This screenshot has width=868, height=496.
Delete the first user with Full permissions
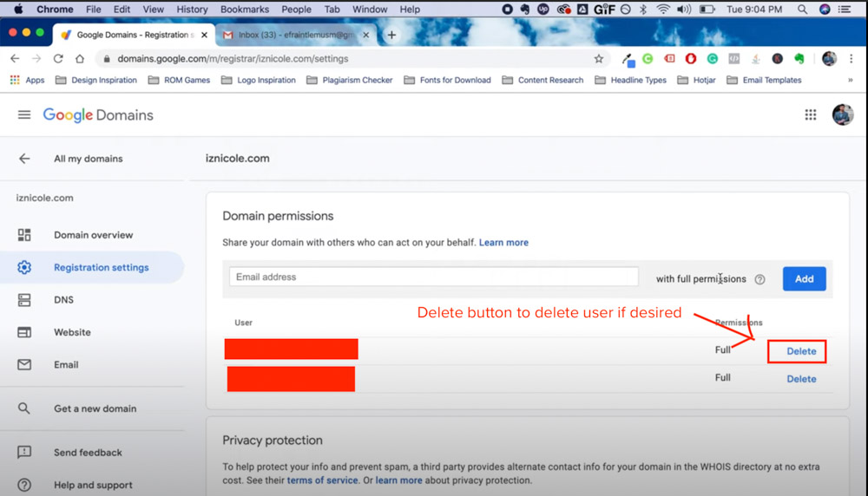click(x=801, y=352)
